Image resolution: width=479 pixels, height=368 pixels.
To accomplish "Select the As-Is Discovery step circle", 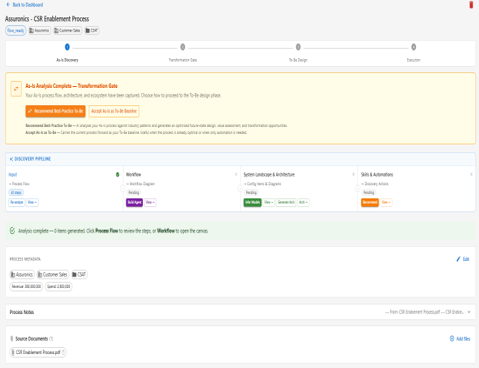I will tap(67, 47).
